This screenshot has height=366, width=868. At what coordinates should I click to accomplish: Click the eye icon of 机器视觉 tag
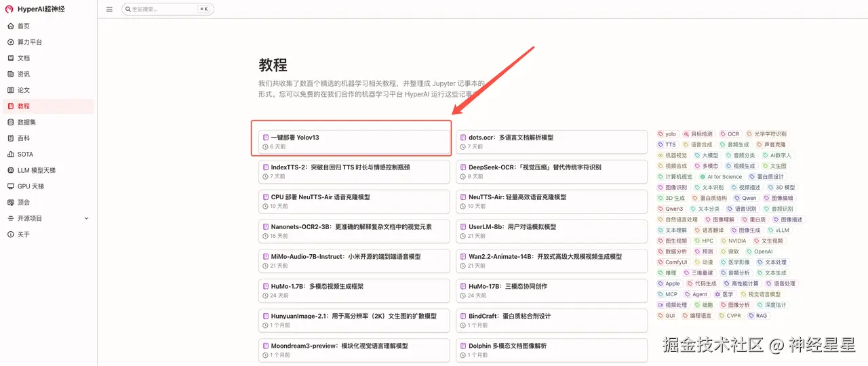(661, 156)
